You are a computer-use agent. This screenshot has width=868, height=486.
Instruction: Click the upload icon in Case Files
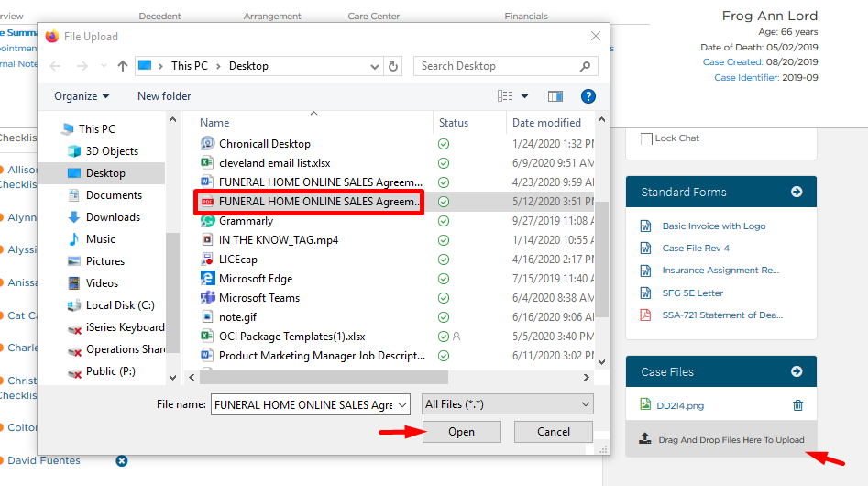coord(645,439)
